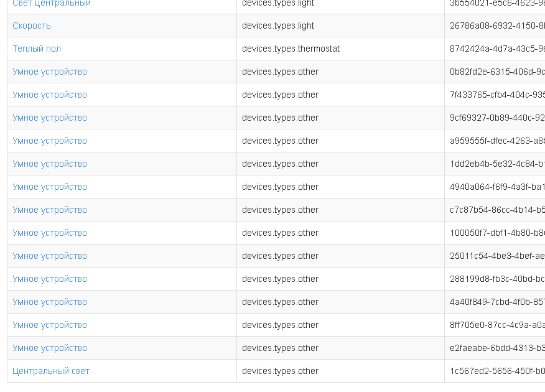Select devices.types.other in row 0b82fd2e
545x392 pixels.
[280, 72]
